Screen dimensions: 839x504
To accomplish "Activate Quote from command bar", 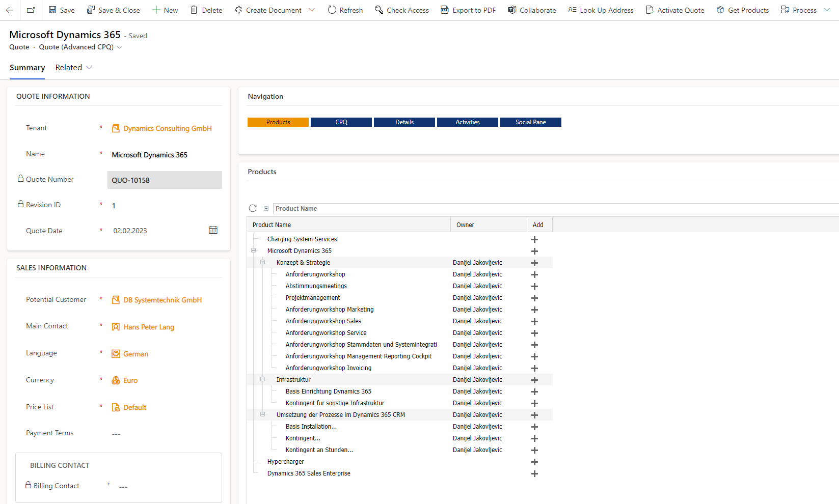I will pyautogui.click(x=675, y=10).
